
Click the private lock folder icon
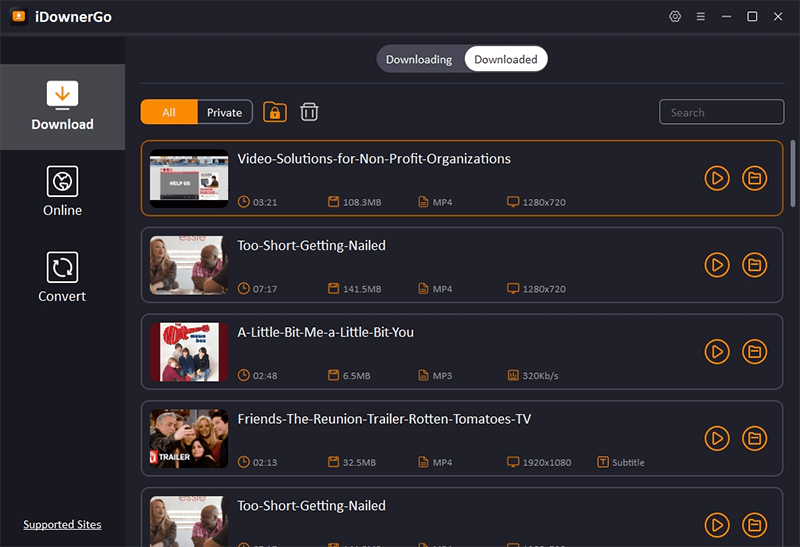(275, 112)
